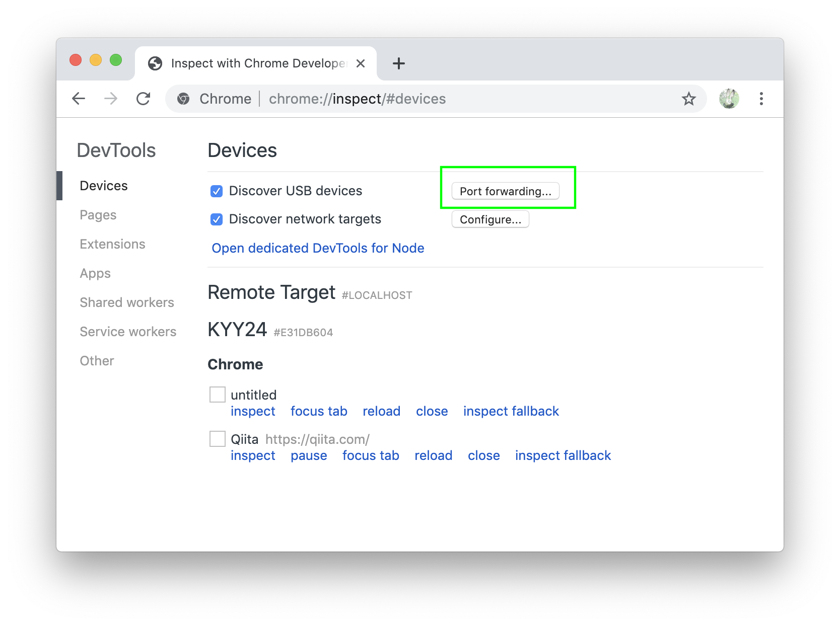Switch to Pages in DevTools sidebar
Screen dimensions: 840x626
98,215
